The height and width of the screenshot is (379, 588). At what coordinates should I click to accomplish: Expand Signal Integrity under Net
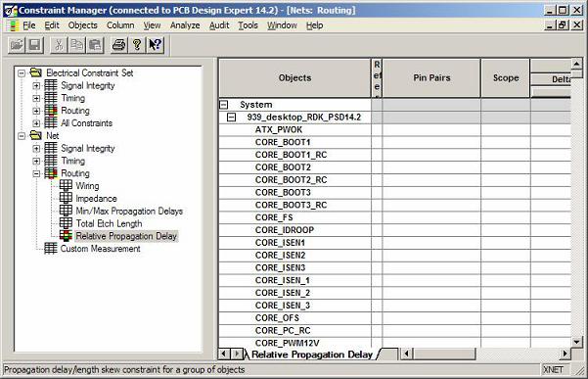click(36, 148)
